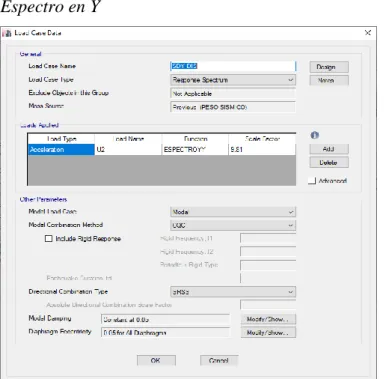This screenshot has width=386, height=379.
Task: Click the Rigid Frequency f2 field
Action: (x=268, y=252)
